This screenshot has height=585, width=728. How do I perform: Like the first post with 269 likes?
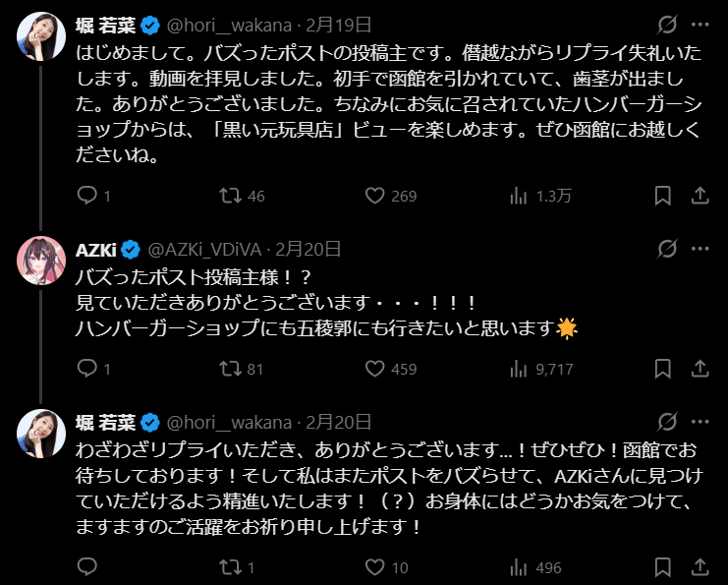[374, 196]
